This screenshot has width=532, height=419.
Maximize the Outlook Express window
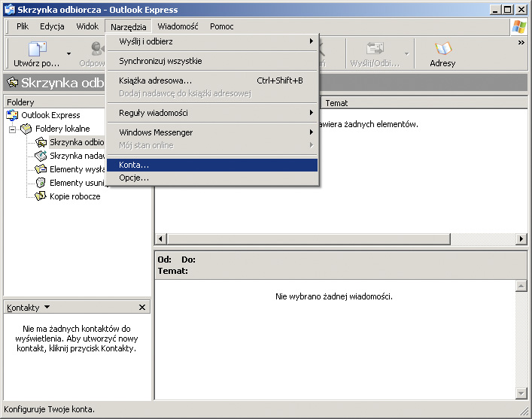(508, 10)
